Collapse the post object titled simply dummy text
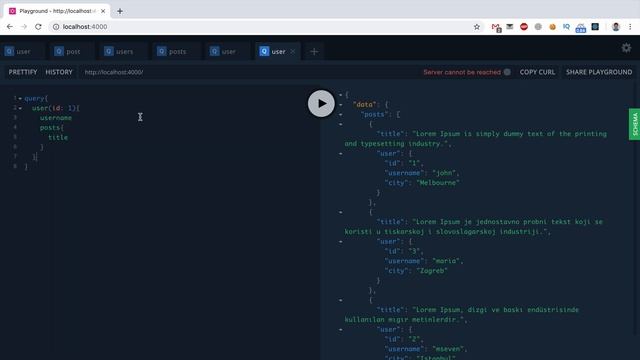This screenshot has width=640, height=360. point(340,124)
